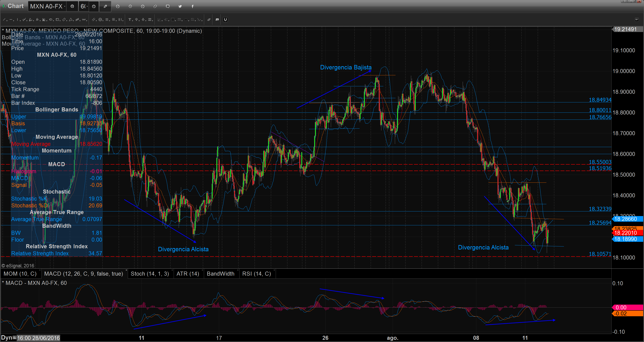
Task: Select the down arrow marker tool
Action: tap(143, 20)
